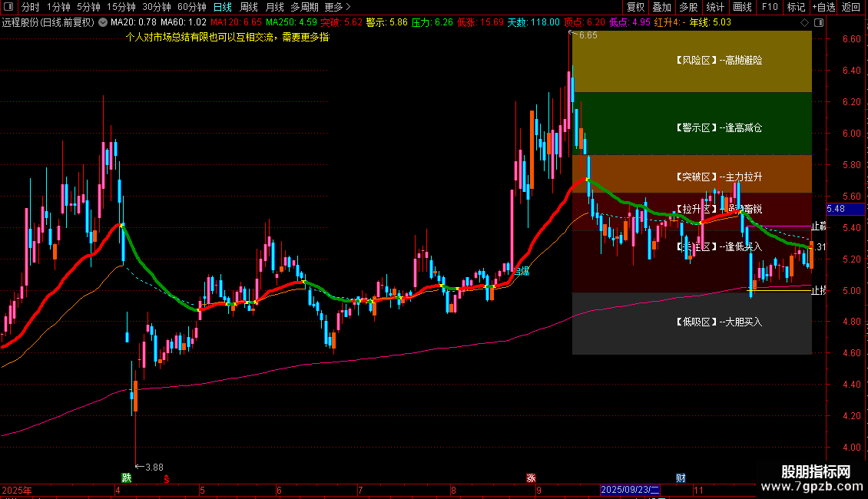Select the 1分钟 period tab
Screen dimensions: 868x499
tap(58, 7)
